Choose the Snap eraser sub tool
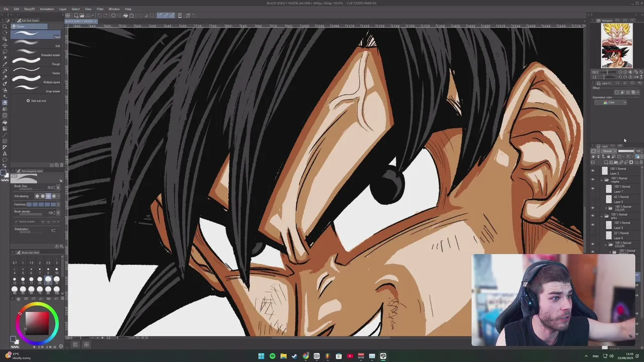The width and height of the screenshot is (644, 362). tap(36, 89)
